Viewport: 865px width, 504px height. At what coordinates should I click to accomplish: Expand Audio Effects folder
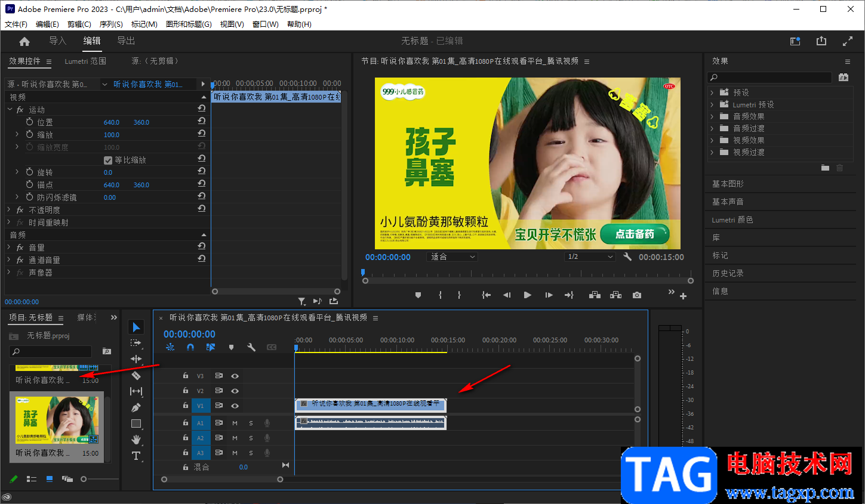pos(712,116)
